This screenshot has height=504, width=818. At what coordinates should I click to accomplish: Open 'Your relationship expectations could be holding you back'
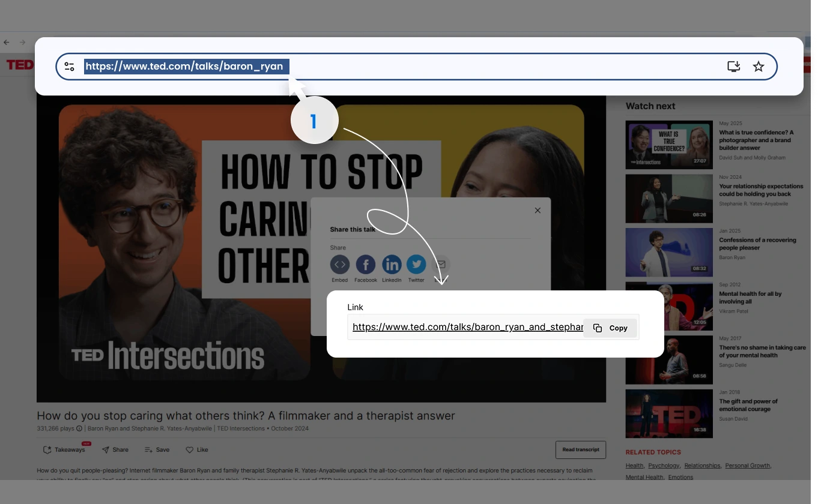(761, 190)
